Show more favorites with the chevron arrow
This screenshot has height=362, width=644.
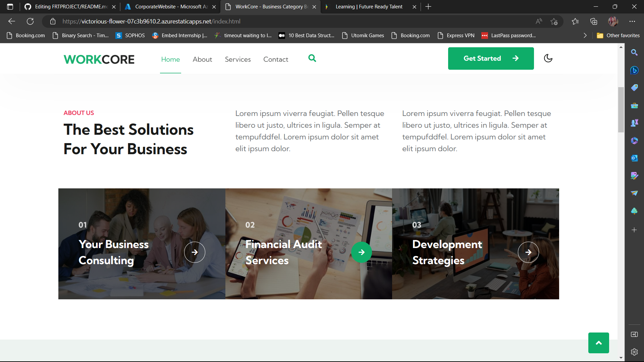click(x=585, y=35)
